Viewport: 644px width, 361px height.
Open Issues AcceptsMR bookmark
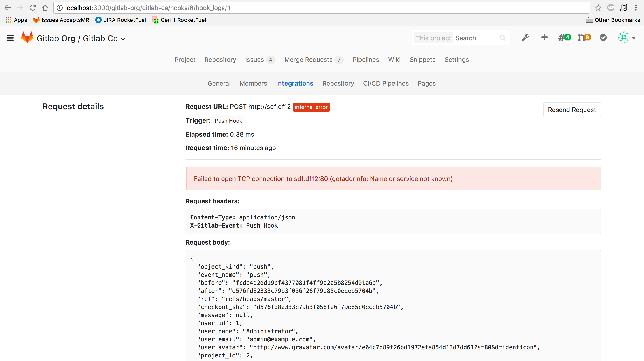(x=61, y=20)
